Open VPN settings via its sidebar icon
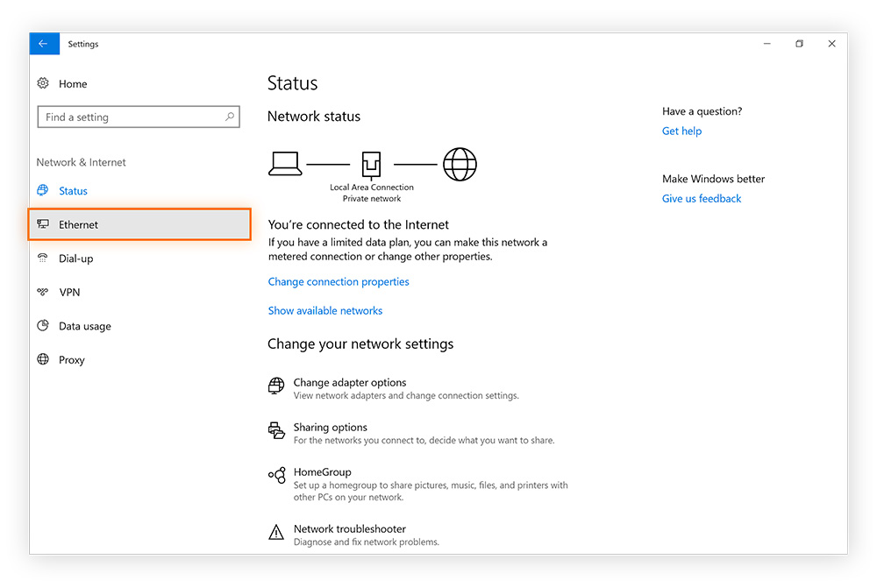877x588 pixels. 43,292
